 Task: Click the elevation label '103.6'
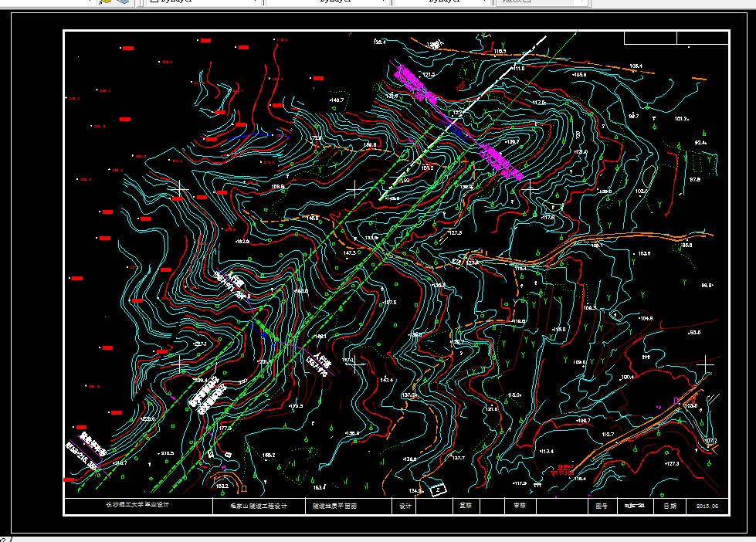tap(644, 253)
